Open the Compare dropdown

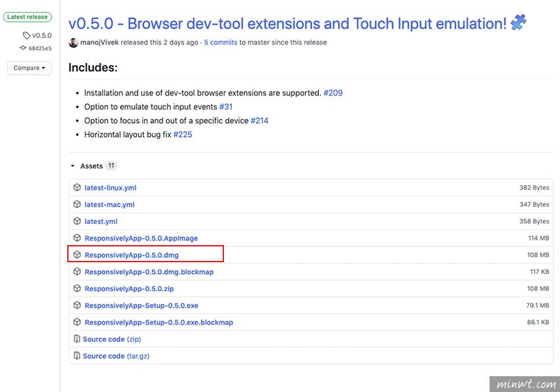(x=29, y=68)
